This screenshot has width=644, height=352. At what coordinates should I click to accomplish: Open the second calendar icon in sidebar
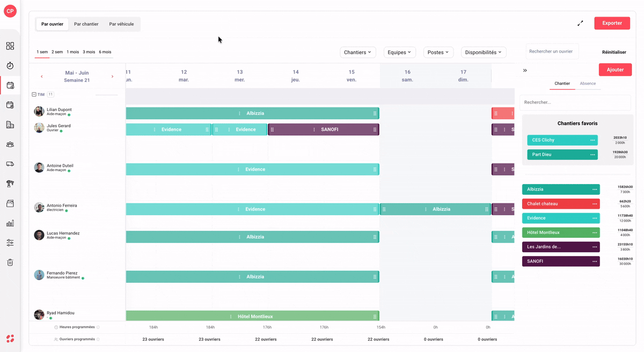pyautogui.click(x=10, y=105)
